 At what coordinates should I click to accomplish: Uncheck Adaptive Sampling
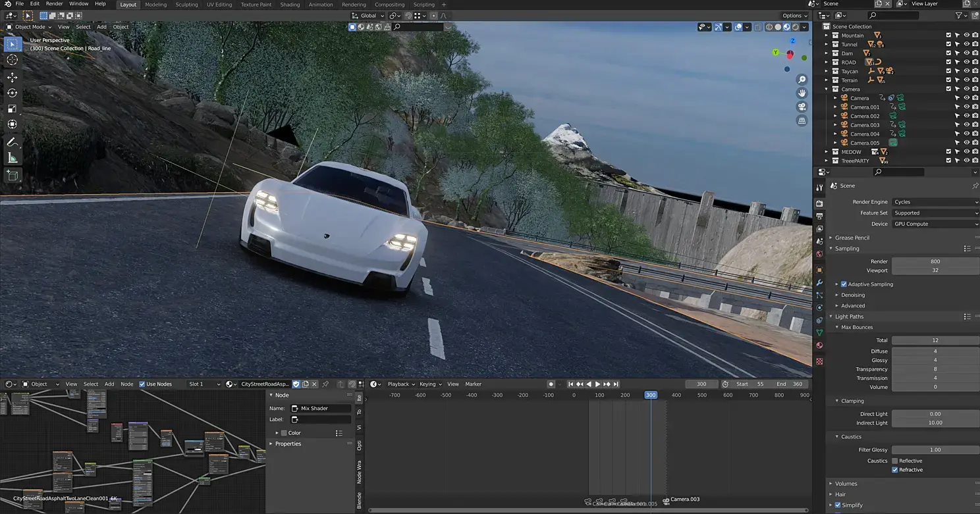point(844,284)
